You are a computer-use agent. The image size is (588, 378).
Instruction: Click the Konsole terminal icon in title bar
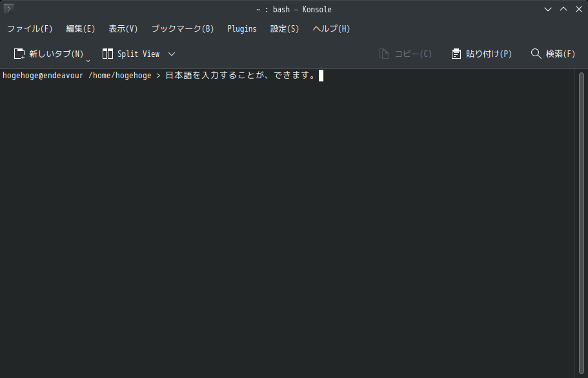pyautogui.click(x=8, y=8)
